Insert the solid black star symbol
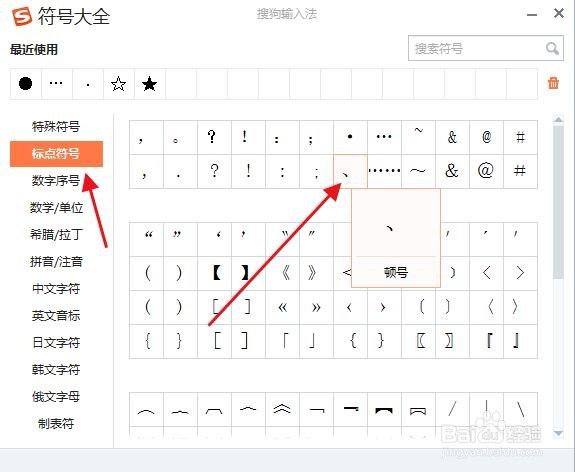This screenshot has width=575, height=472. click(x=150, y=84)
